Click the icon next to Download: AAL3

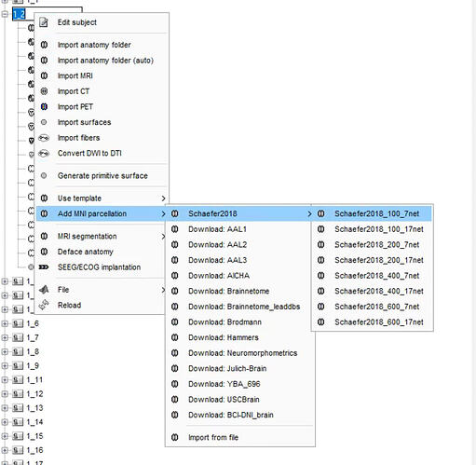(x=175, y=260)
